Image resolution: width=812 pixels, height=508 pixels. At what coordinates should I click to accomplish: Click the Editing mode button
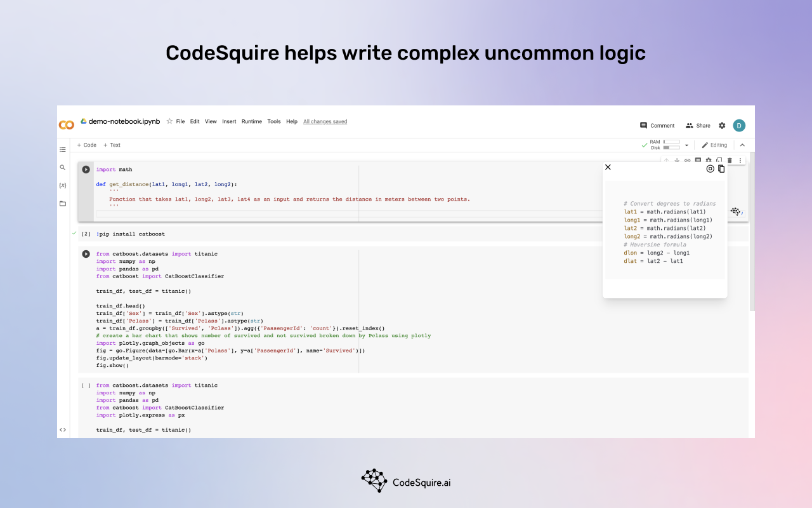[714, 145]
